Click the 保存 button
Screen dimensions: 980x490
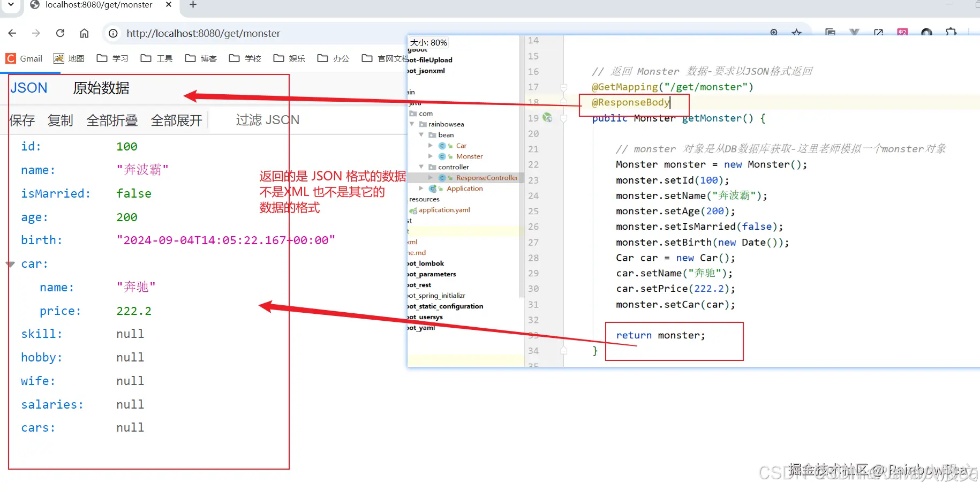point(22,120)
